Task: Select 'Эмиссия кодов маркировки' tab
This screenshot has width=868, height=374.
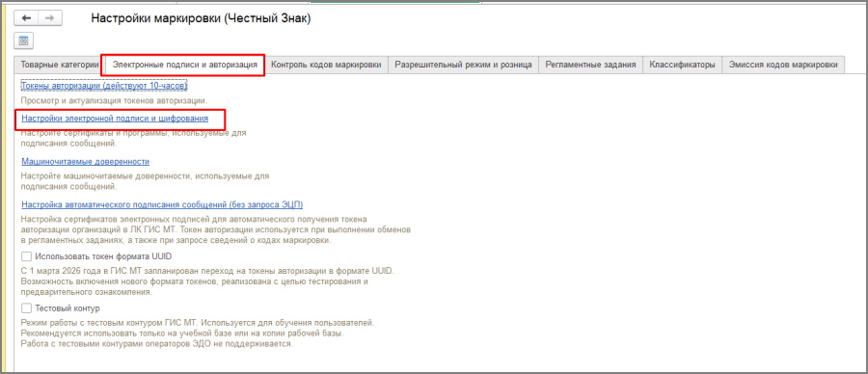Action: [783, 65]
